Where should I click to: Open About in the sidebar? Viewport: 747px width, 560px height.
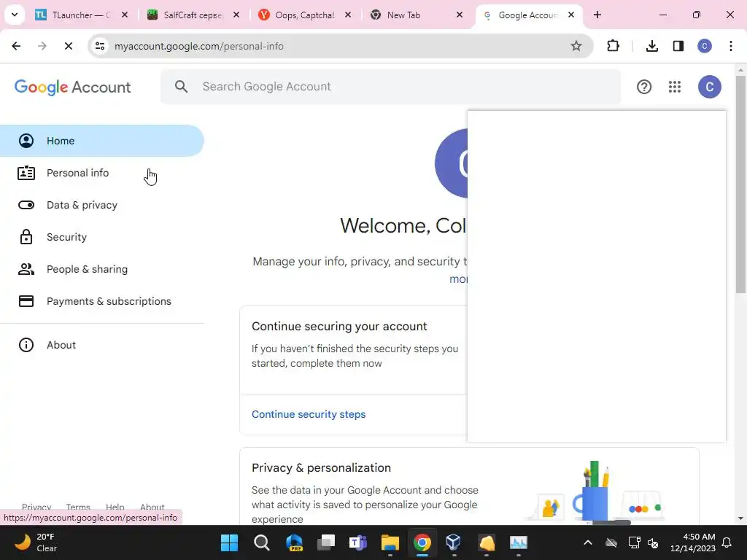point(101,345)
